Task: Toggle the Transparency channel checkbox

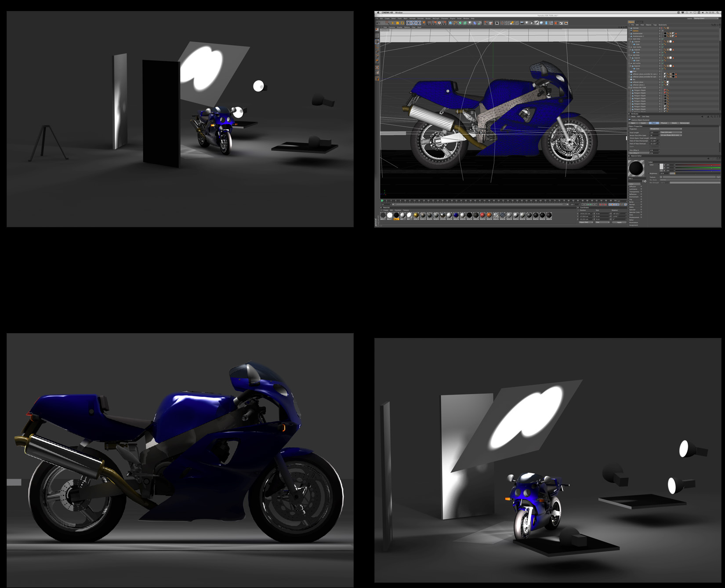Action: (641, 192)
